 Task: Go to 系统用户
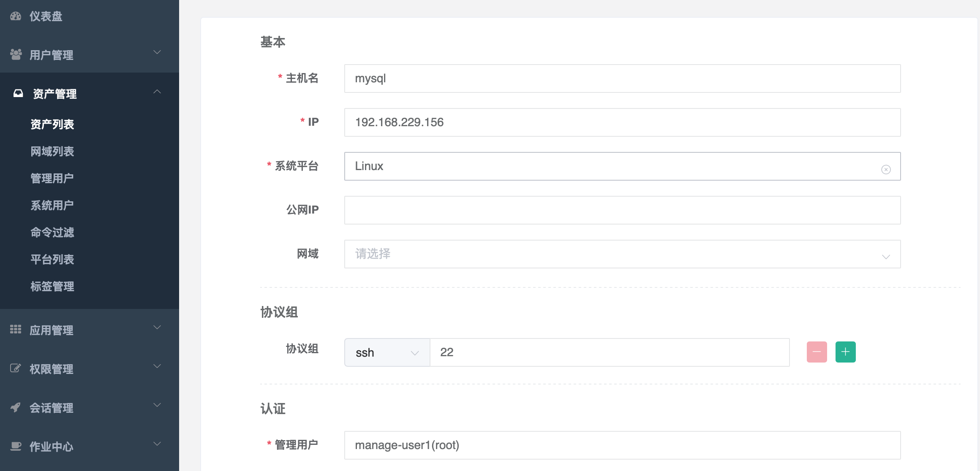52,206
